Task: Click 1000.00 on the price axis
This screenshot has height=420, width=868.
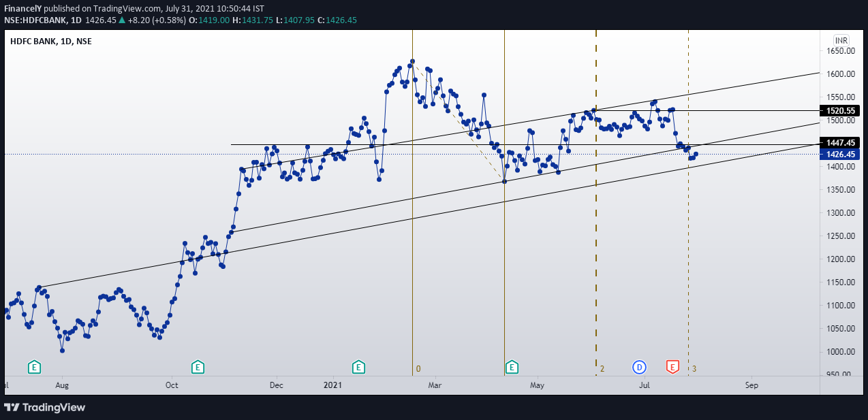Action: 841,352
